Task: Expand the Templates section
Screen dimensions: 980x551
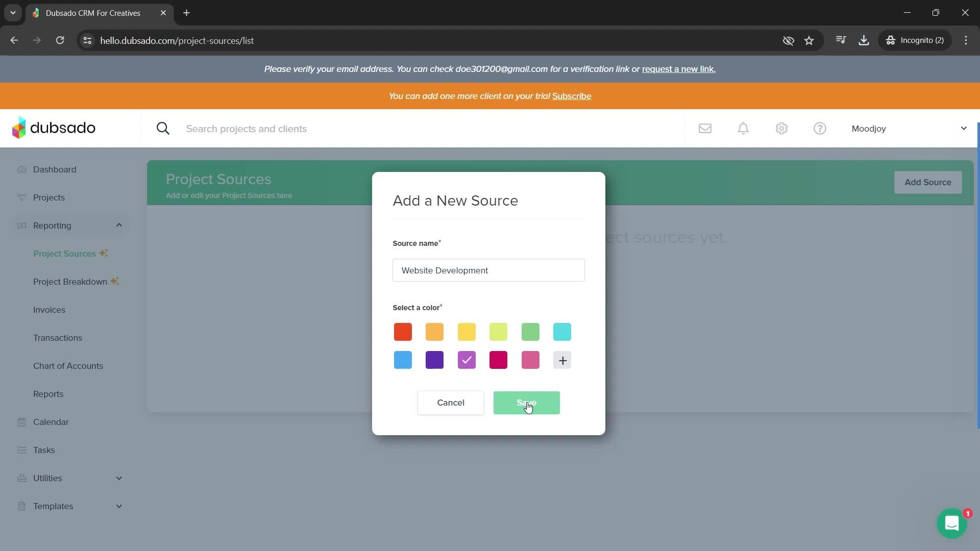Action: point(119,506)
